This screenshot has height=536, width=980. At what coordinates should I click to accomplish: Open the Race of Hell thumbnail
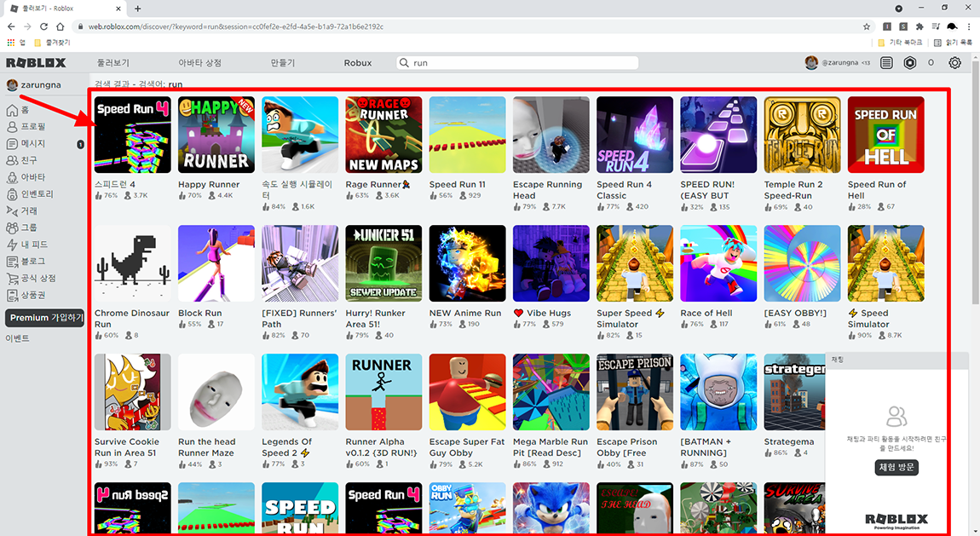[718, 263]
